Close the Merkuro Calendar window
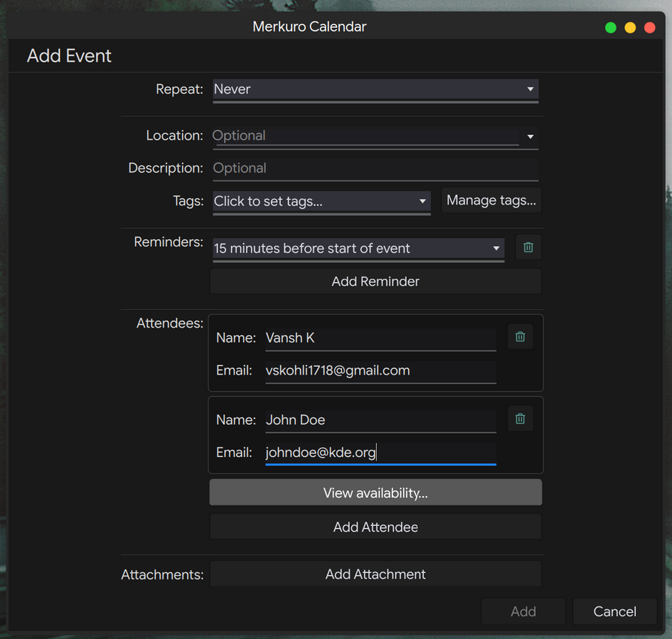Image resolution: width=672 pixels, height=639 pixels. pos(649,28)
